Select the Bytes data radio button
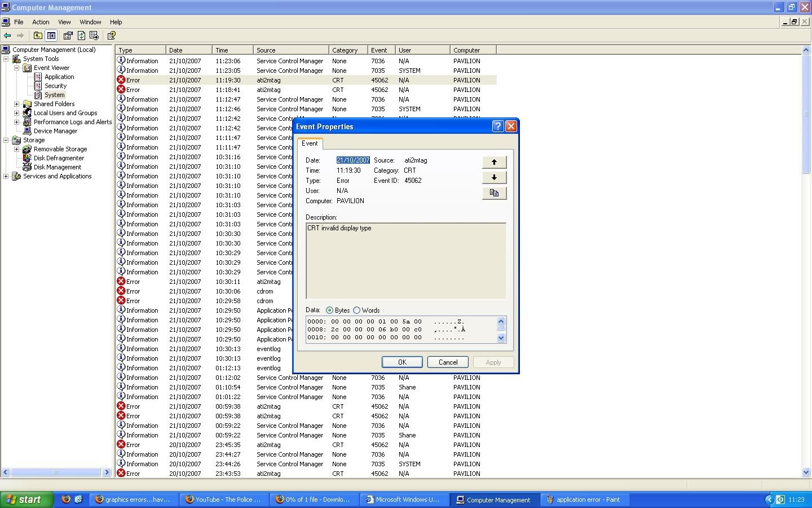 329,310
